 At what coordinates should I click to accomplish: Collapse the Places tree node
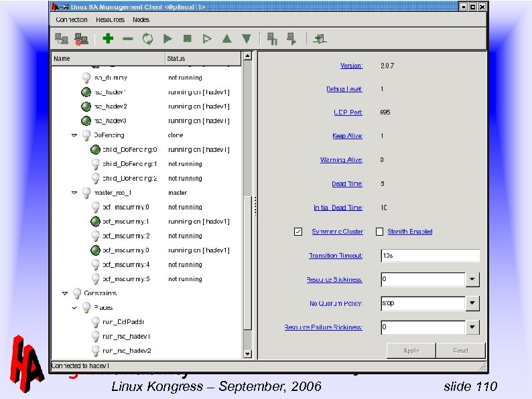pos(74,308)
